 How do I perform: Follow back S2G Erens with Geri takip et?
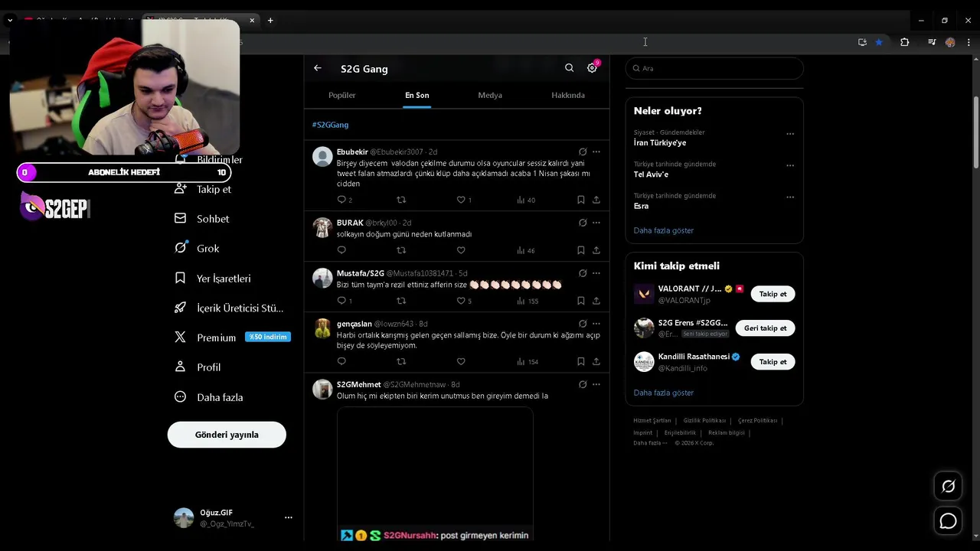coord(765,328)
